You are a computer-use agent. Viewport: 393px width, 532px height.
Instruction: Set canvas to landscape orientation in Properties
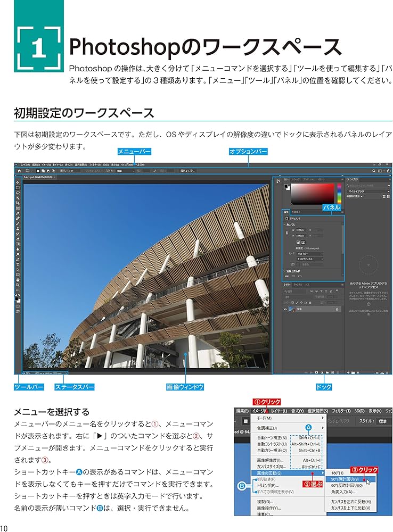(304, 242)
